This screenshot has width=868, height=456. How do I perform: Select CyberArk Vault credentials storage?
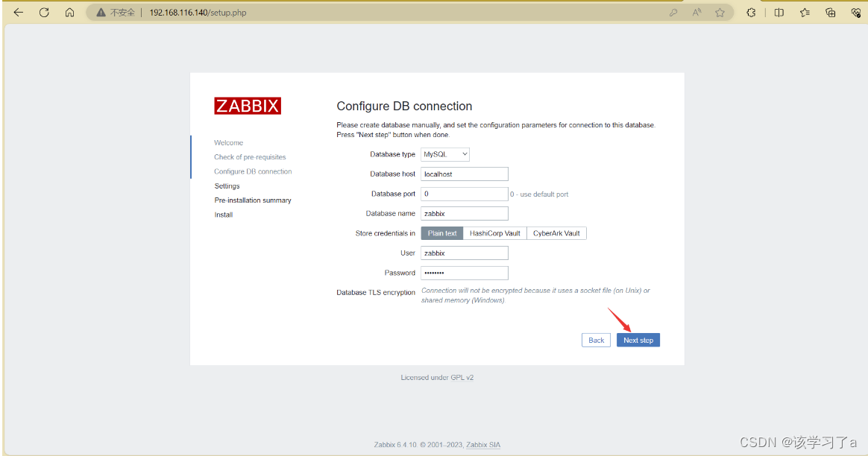coord(556,233)
